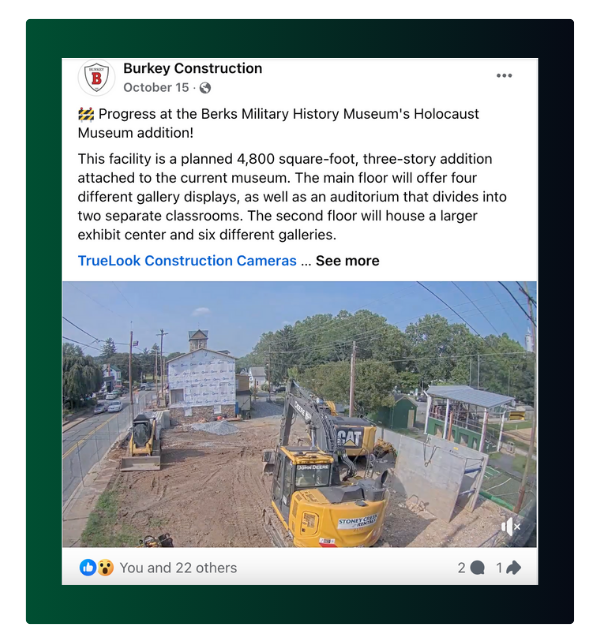The image size is (600, 643).
Task: Open comments via speech bubble icon
Action: click(x=477, y=568)
